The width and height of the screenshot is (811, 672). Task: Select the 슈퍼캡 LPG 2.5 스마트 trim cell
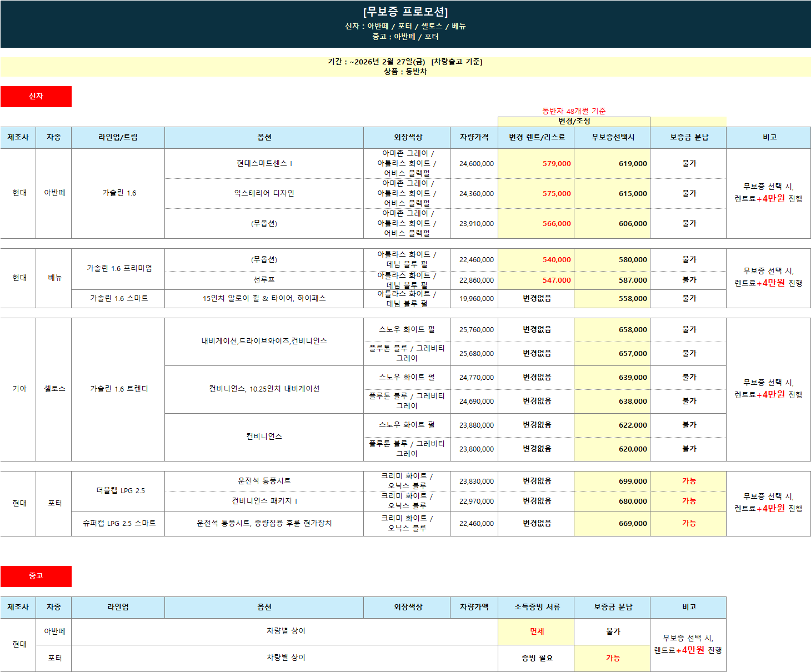(119, 523)
